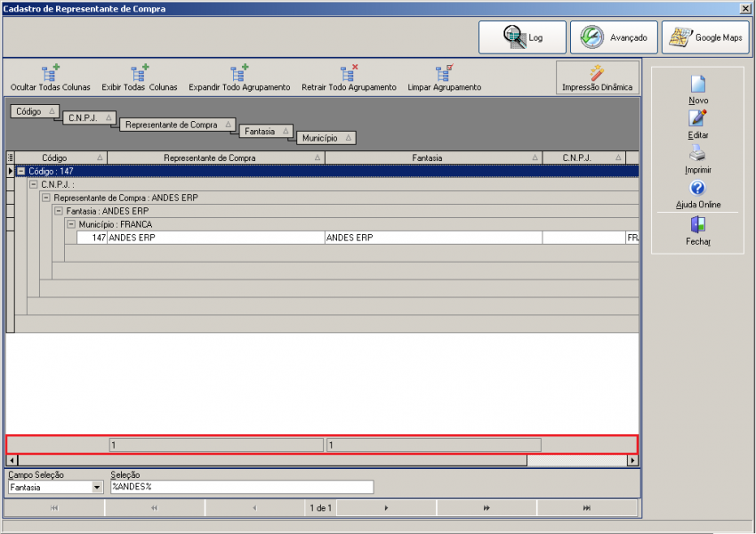Viewport: 756px width, 534px height.
Task: Sort by the C.N.P.J. column header
Action: click(583, 158)
